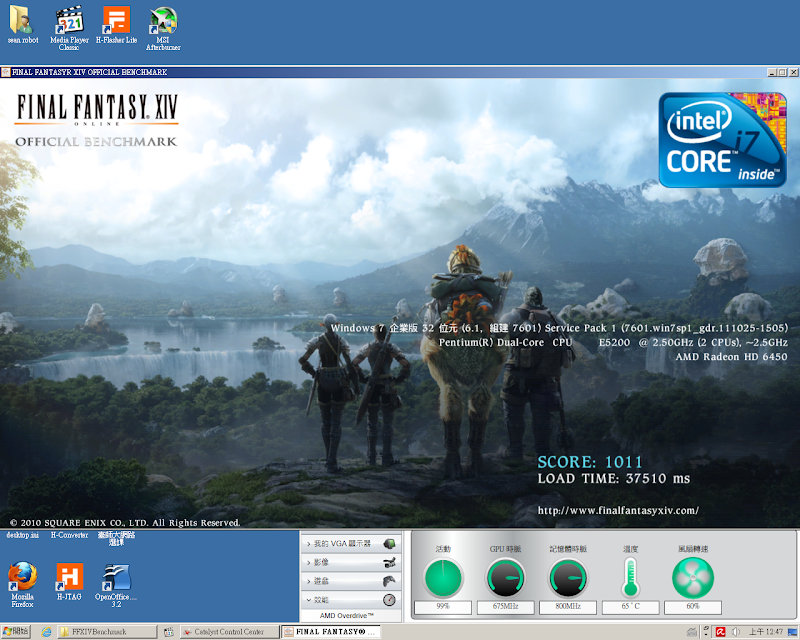Image resolution: width=800 pixels, height=640 pixels.
Task: Click the Windows 7 Service Pack 1 line
Action: point(559,328)
